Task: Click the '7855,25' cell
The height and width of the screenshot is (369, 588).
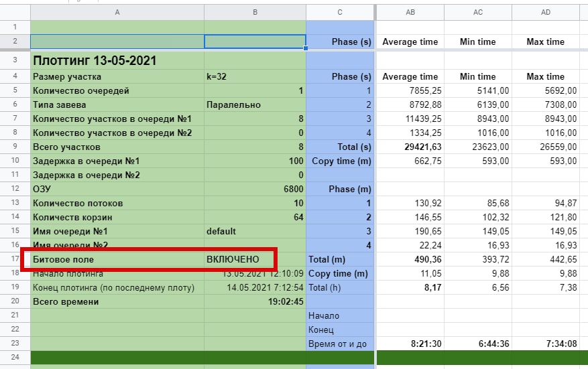Action: [x=410, y=90]
